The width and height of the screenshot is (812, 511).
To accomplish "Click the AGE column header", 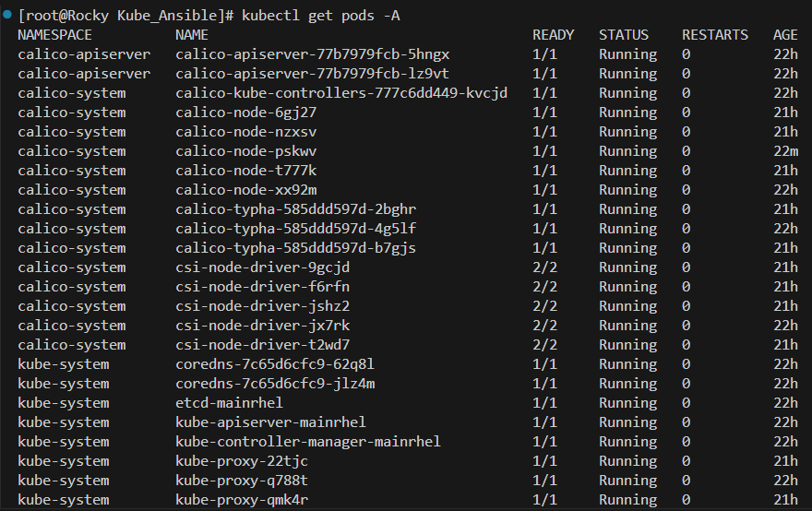I will pos(785,35).
